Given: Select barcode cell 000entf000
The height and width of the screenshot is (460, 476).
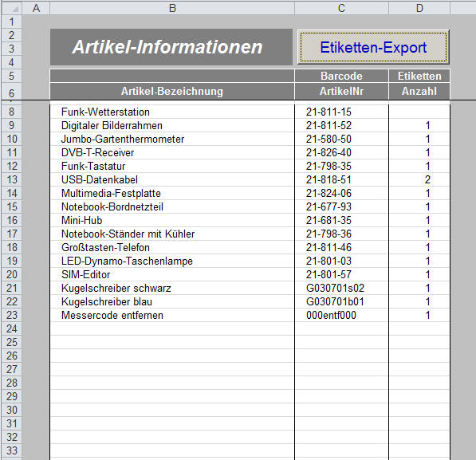Looking at the screenshot, I should 341,315.
